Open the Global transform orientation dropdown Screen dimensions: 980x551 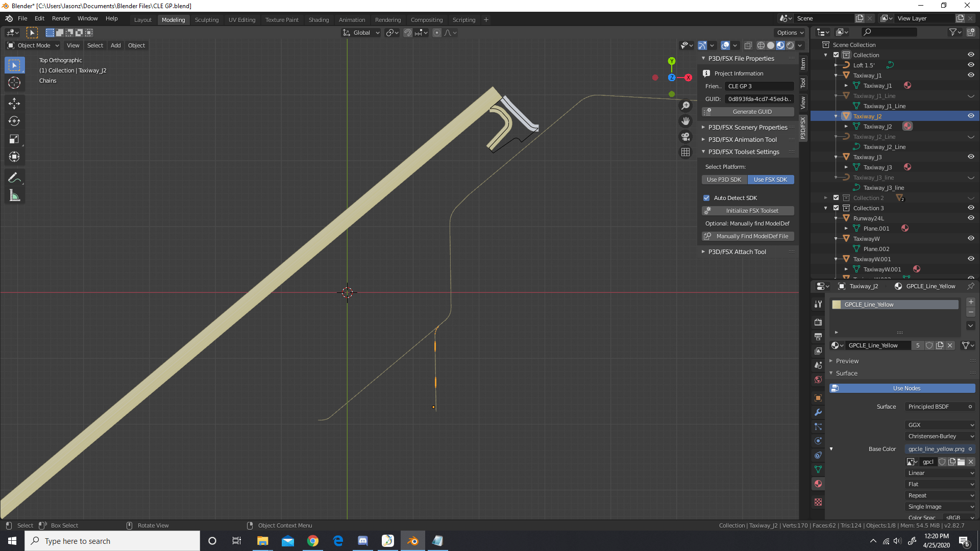tap(361, 32)
